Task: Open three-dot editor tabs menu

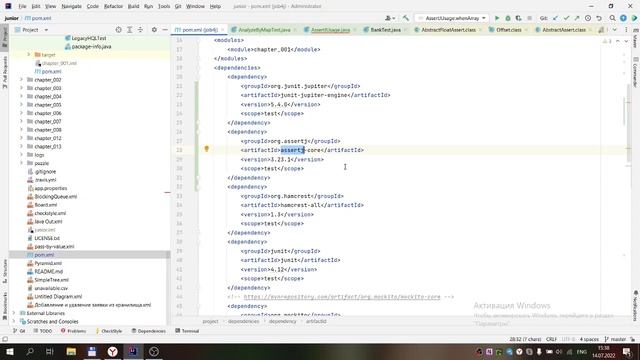Action: click(626, 30)
